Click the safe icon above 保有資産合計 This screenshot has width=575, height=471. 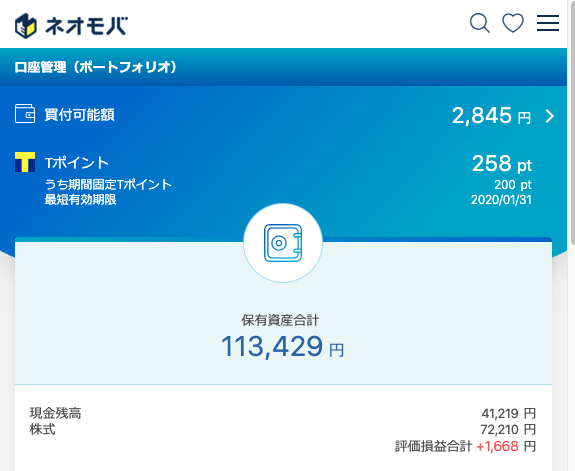(x=283, y=243)
